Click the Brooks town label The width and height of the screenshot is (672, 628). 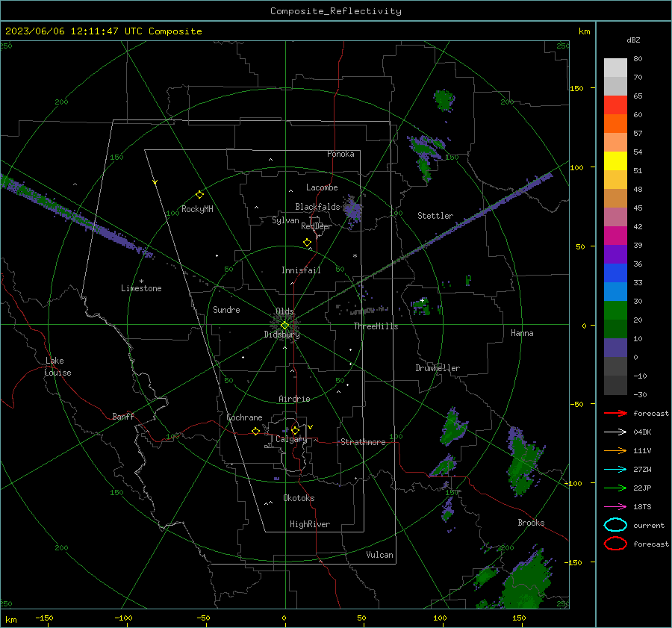[531, 523]
